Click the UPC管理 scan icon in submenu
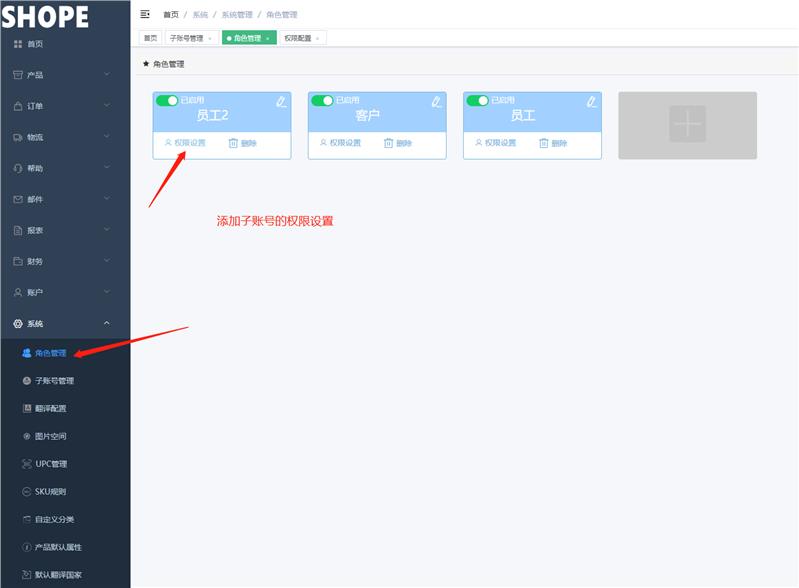799x588 pixels. point(27,464)
